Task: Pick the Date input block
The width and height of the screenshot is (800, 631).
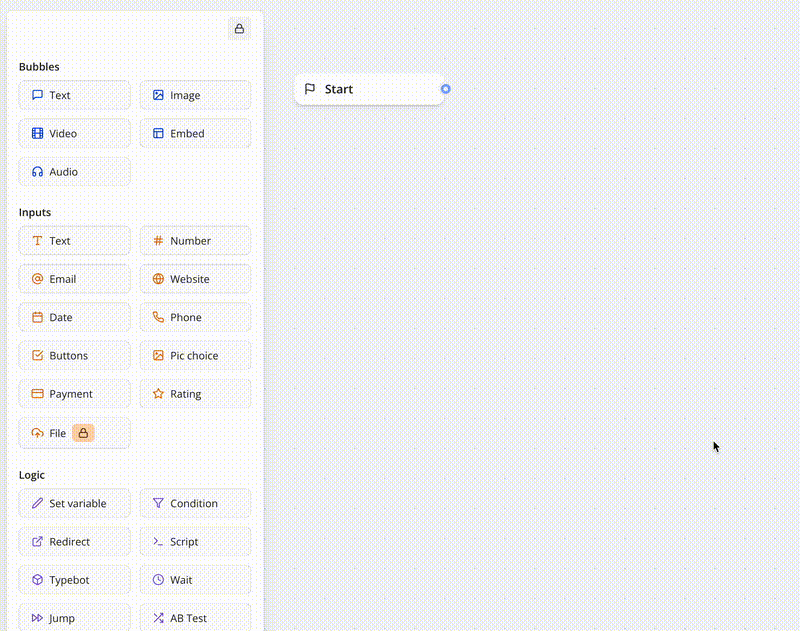Action: (x=74, y=317)
